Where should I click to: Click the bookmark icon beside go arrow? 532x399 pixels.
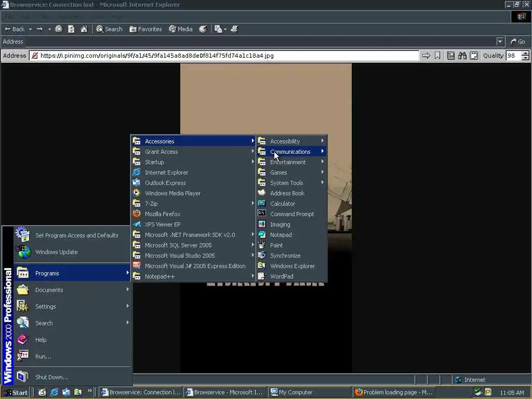(437, 56)
